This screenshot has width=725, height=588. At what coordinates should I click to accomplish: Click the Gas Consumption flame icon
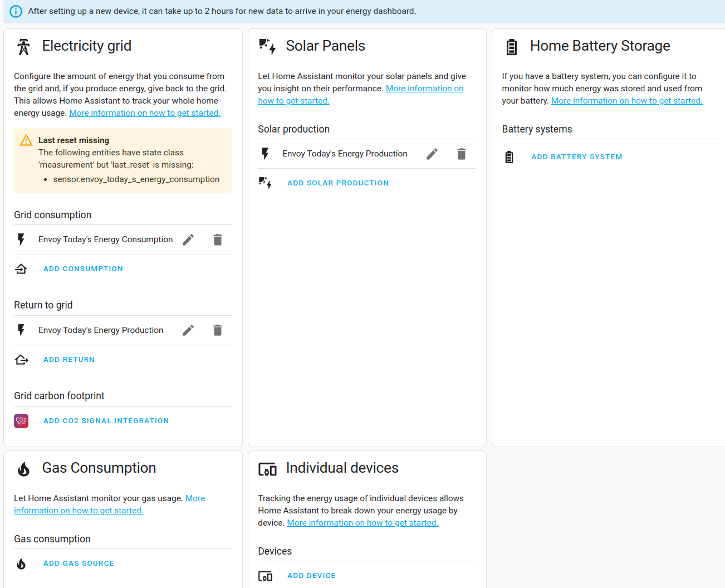[23, 468]
